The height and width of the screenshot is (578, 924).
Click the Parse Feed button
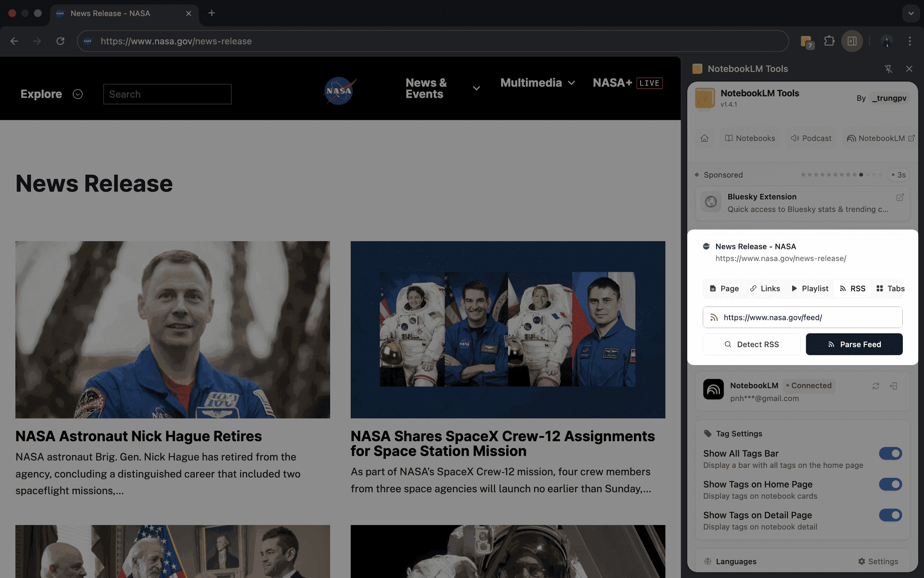click(854, 344)
